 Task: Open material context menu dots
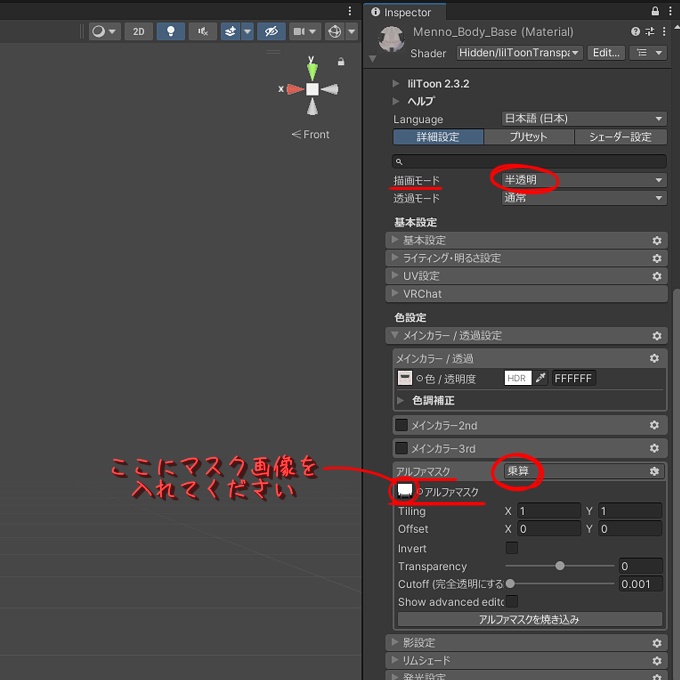(664, 31)
